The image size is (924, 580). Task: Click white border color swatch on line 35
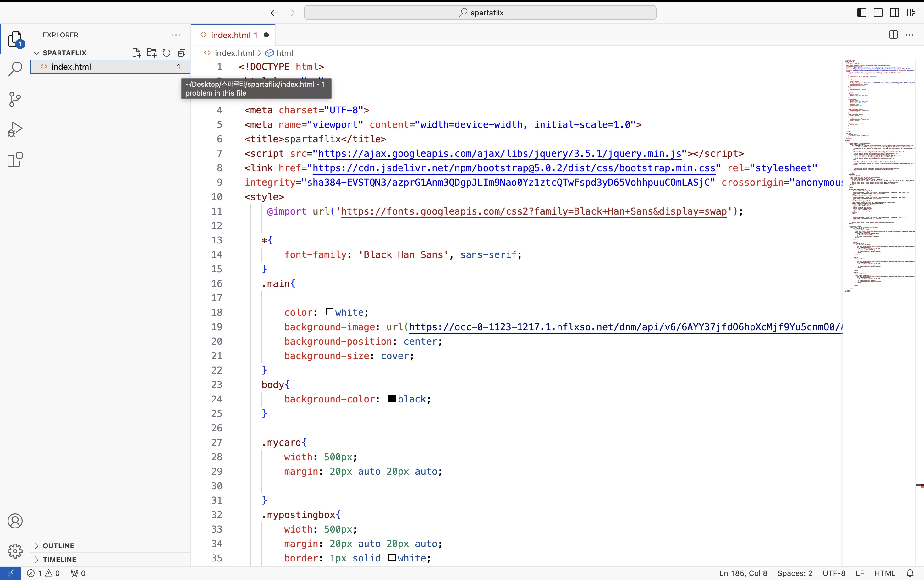click(x=392, y=557)
